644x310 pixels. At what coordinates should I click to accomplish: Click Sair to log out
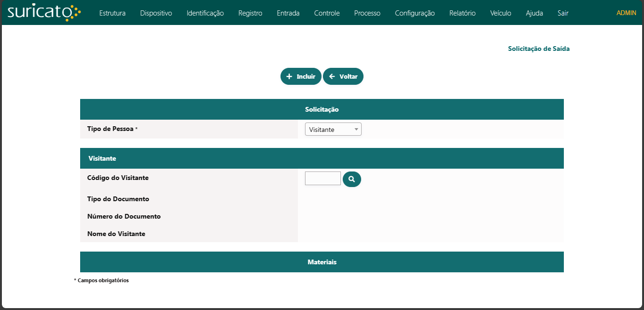click(x=563, y=13)
